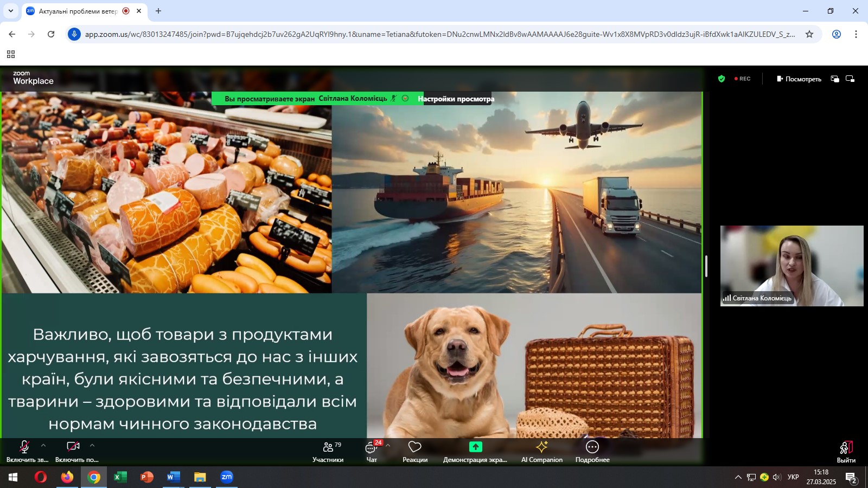Unmute the microphone
Screen dimensions: 868x488
coord(24,451)
